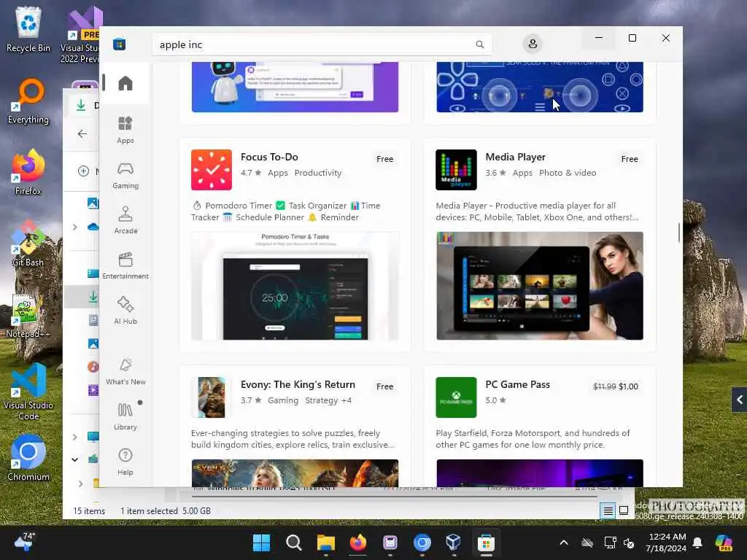Image resolution: width=747 pixels, height=560 pixels.
Task: Click Photo & video category under Media Player
Action: tap(568, 173)
